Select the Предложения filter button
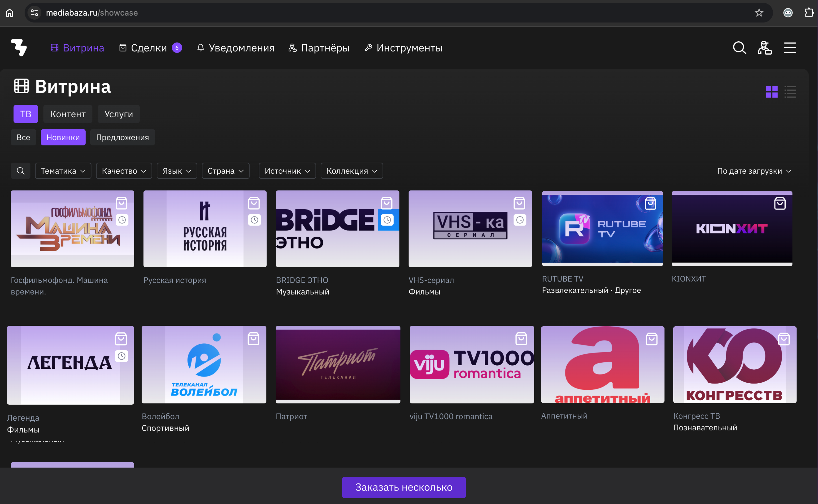Screen dimensions: 818x504 [x=122, y=137]
